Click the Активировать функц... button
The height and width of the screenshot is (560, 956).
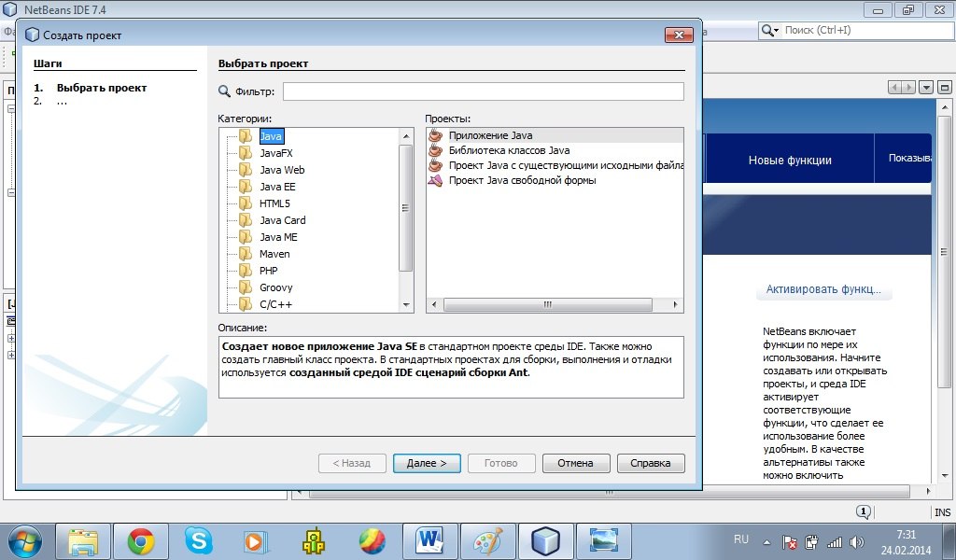(823, 289)
